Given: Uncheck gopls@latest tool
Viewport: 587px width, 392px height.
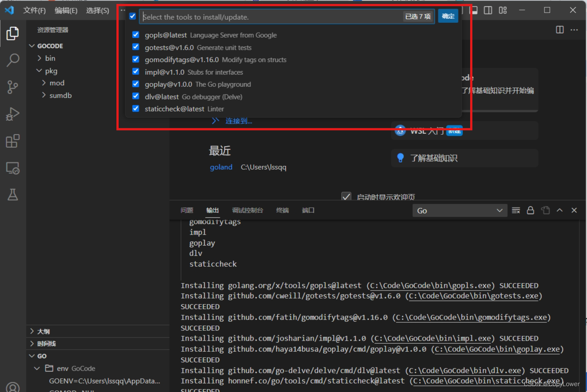Looking at the screenshot, I should 136,34.
